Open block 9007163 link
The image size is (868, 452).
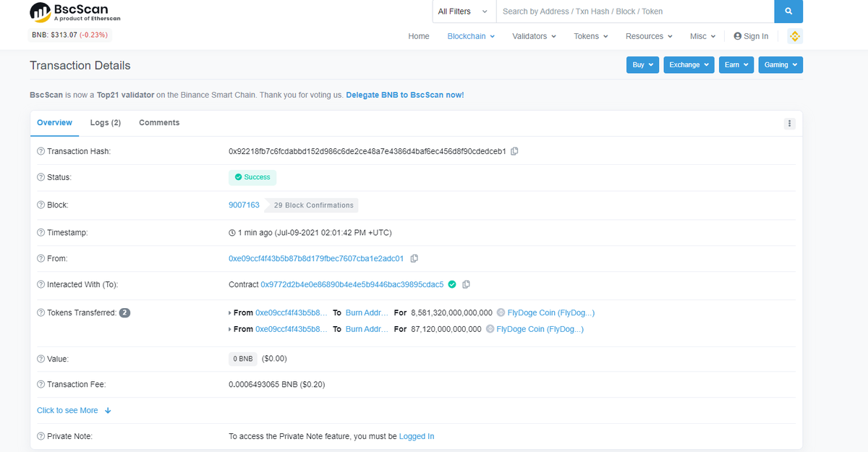click(x=244, y=205)
